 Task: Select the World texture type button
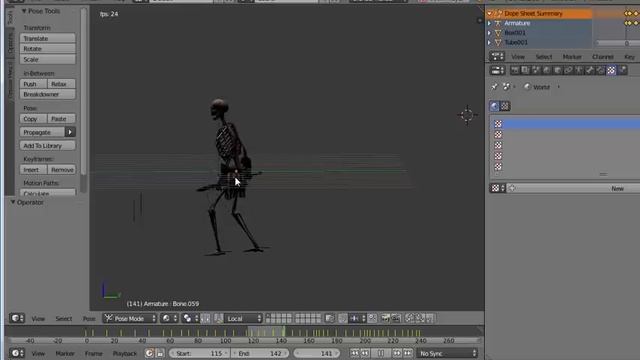pyautogui.click(x=494, y=106)
